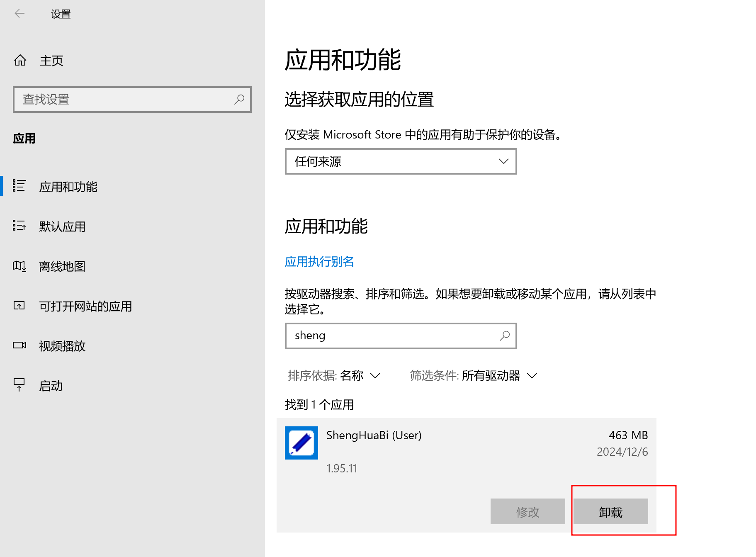The height and width of the screenshot is (557, 756).
Task: Click magnifier icon in 查找设置 search box
Action: [239, 100]
